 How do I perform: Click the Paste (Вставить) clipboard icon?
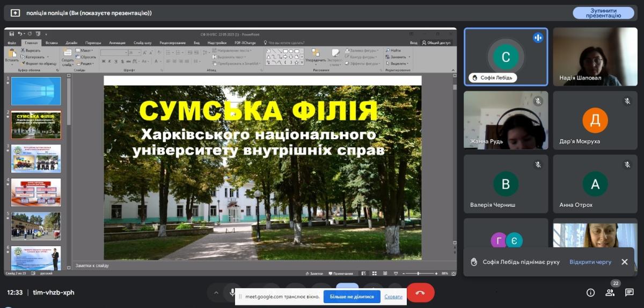tap(11, 55)
